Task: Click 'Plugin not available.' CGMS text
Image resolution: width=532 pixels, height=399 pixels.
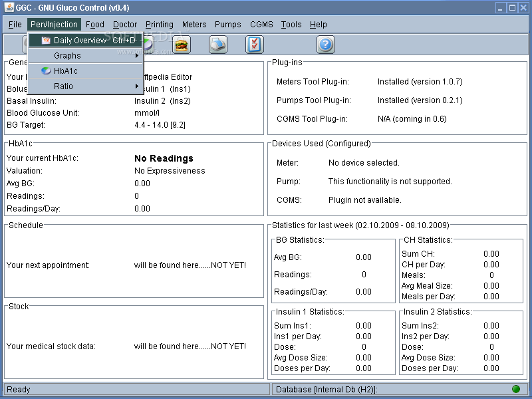Action: click(365, 200)
